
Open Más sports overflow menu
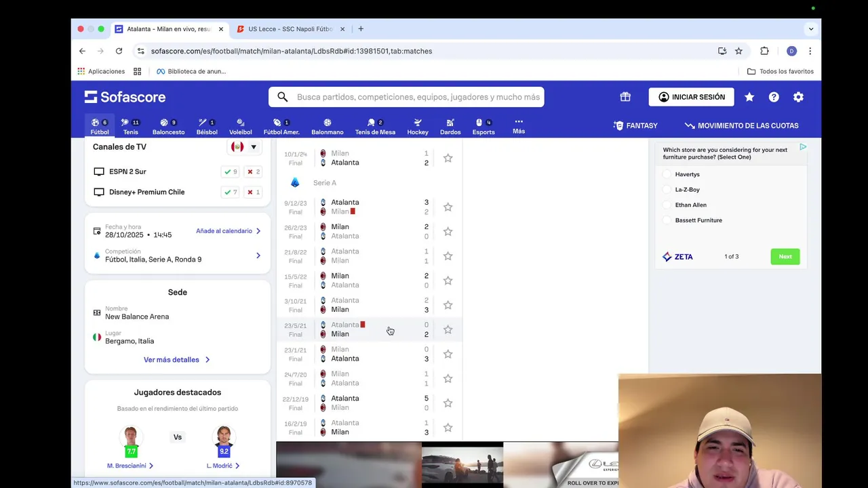[519, 125]
